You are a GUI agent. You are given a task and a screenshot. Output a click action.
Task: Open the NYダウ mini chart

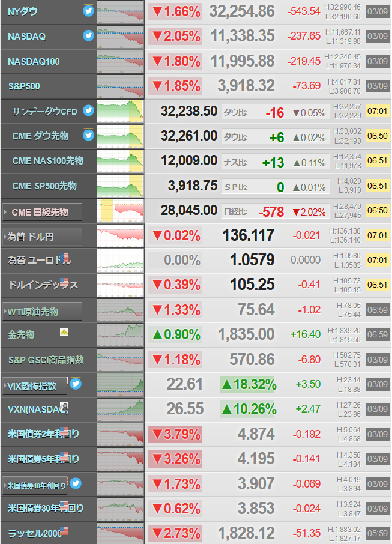(121, 12)
